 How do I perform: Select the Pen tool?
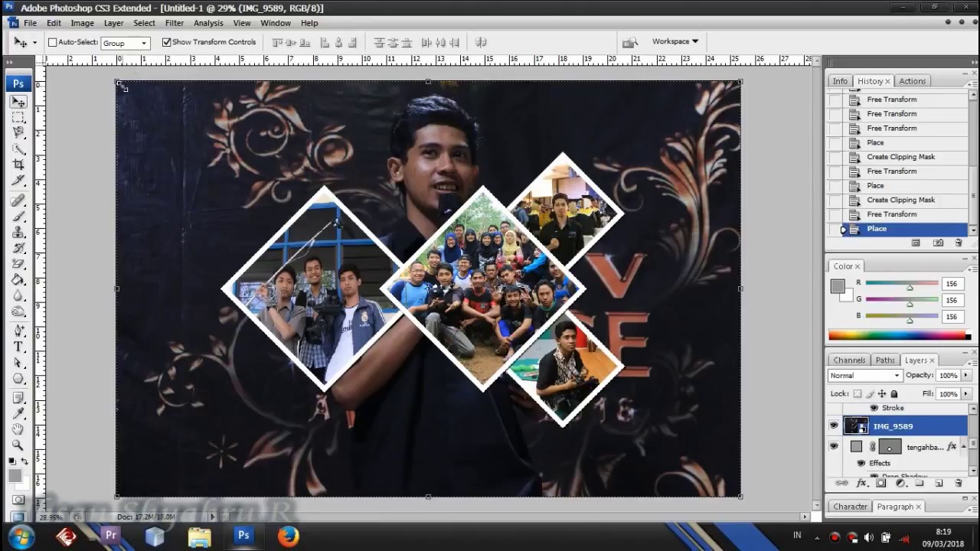(18, 331)
